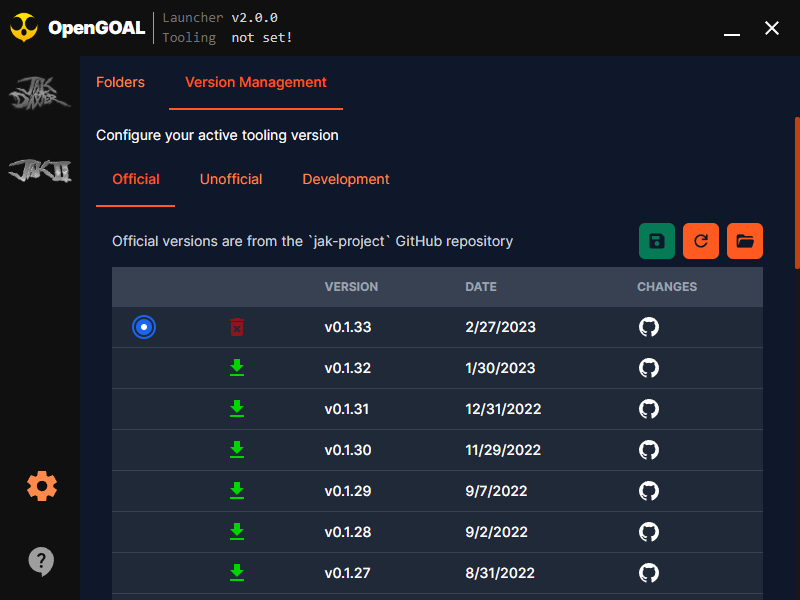Open the Jak II game page

(x=40, y=171)
